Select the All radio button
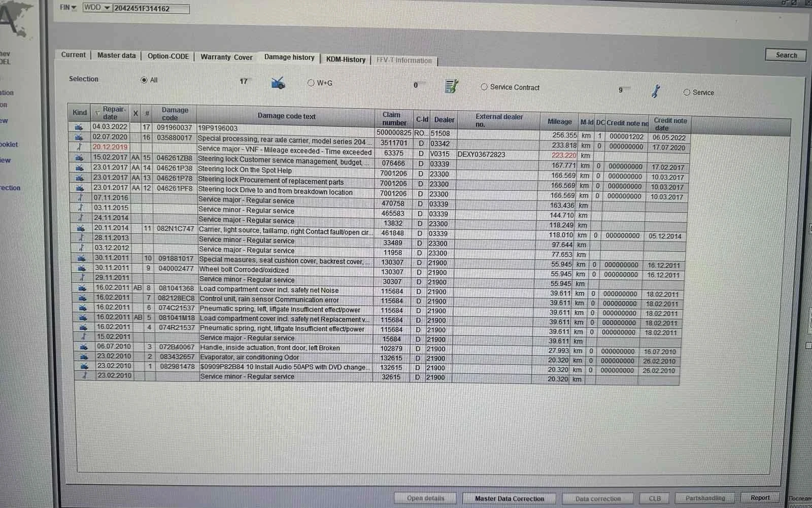812x508 pixels. [144, 80]
